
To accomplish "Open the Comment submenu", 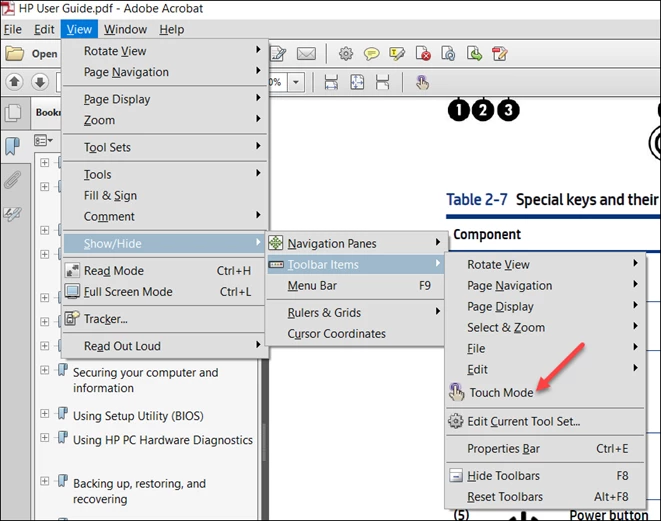I will click(165, 216).
